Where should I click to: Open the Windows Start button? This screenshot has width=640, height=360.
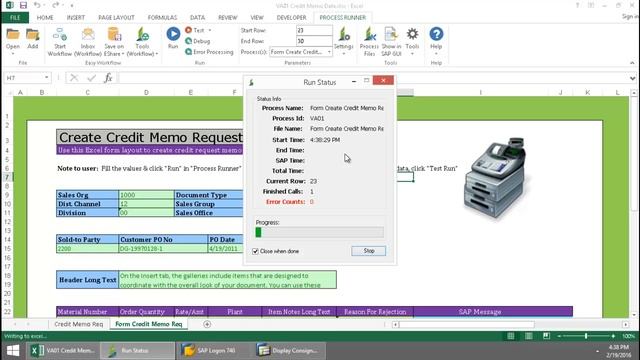13,351
